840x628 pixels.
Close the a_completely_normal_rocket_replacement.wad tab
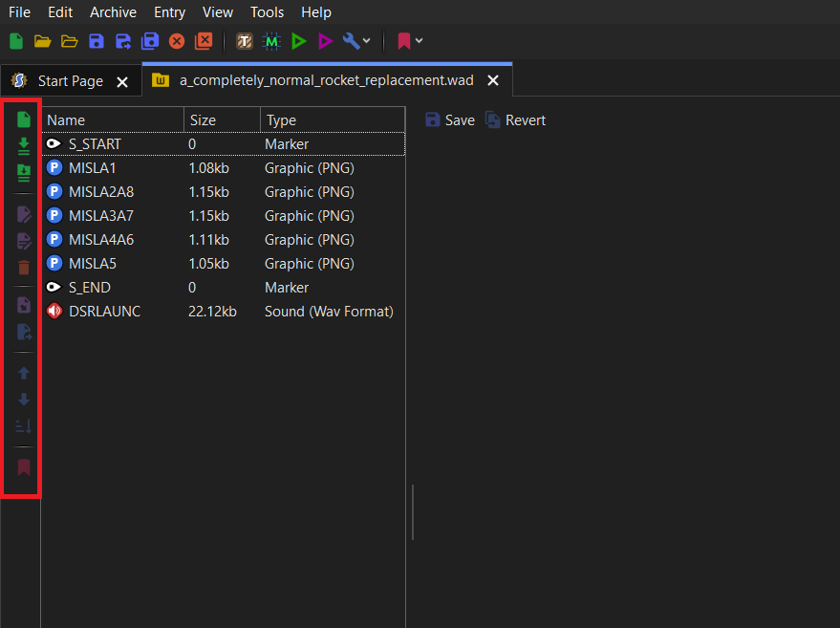[493, 81]
